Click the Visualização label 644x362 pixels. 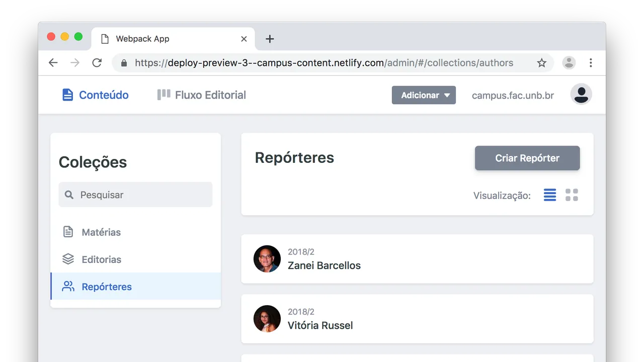point(502,196)
